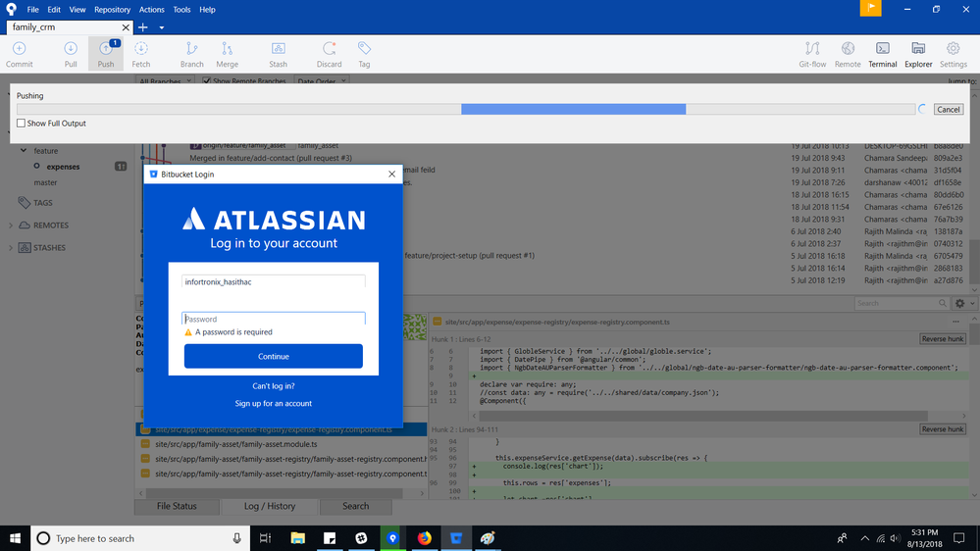Click the Tag toolbar icon
Screen dimensions: 980x551
(364, 54)
